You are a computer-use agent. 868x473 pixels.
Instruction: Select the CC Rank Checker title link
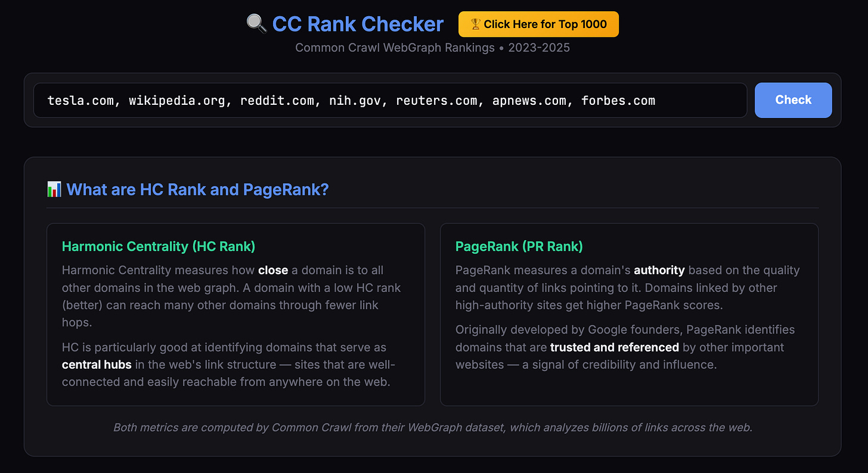click(357, 24)
